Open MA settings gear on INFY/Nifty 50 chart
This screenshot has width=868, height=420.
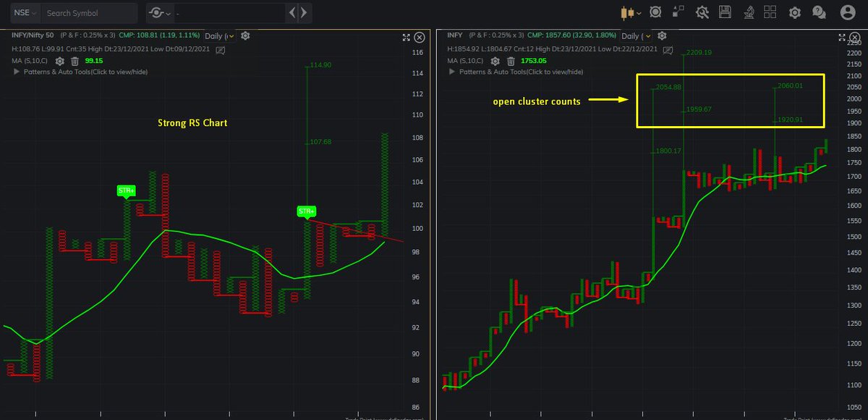[x=59, y=62]
